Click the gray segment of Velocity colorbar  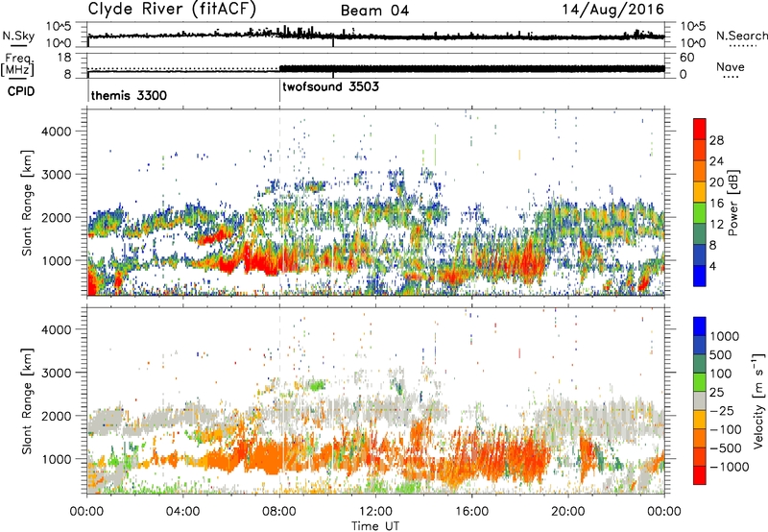coord(700,400)
